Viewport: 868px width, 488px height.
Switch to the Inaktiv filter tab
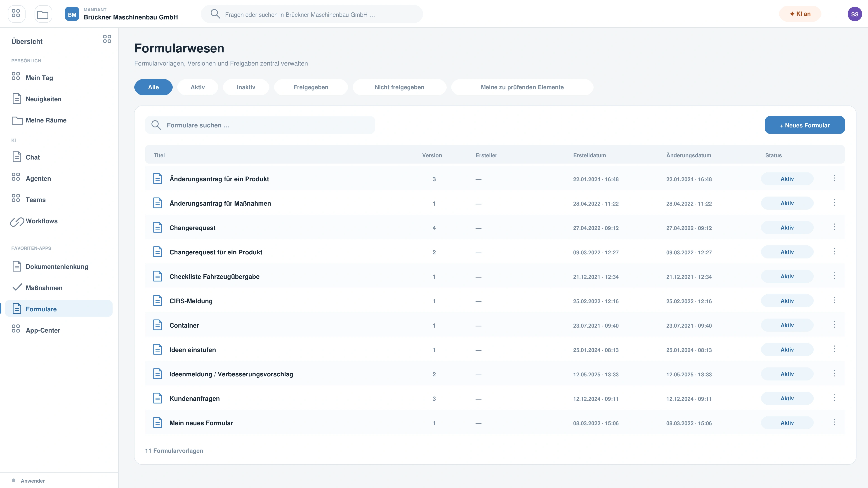coord(246,87)
